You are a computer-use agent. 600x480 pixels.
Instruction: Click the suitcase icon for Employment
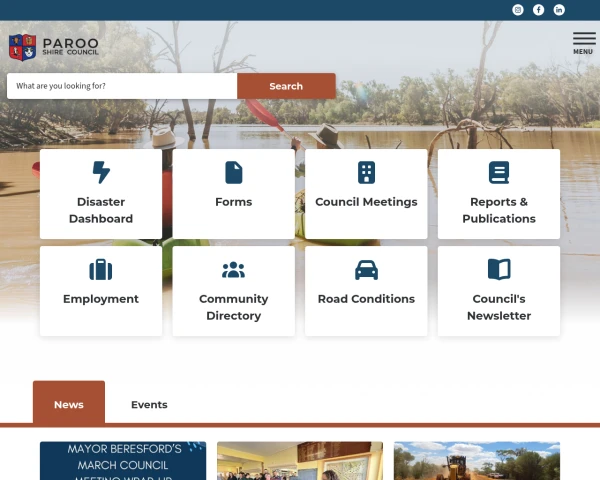click(x=101, y=269)
